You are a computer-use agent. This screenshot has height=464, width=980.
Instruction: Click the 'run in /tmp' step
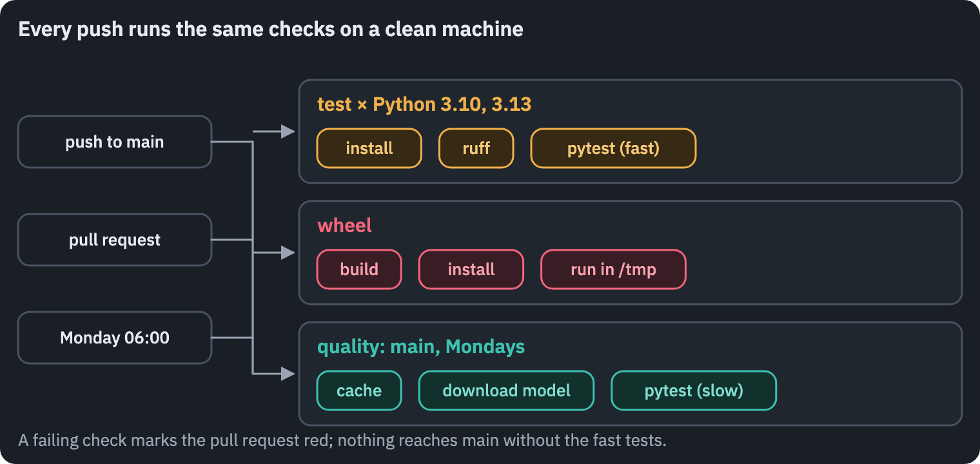613,269
